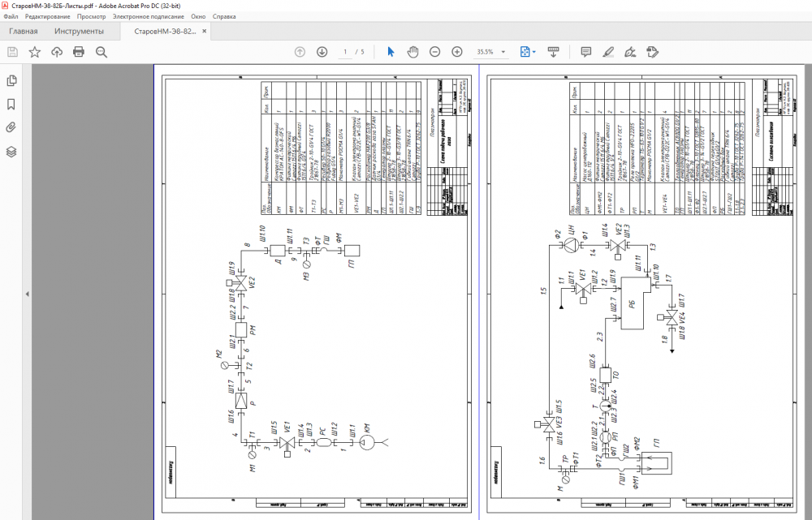Click the bookmark star icon
This screenshot has width=812, height=520.
coord(35,52)
